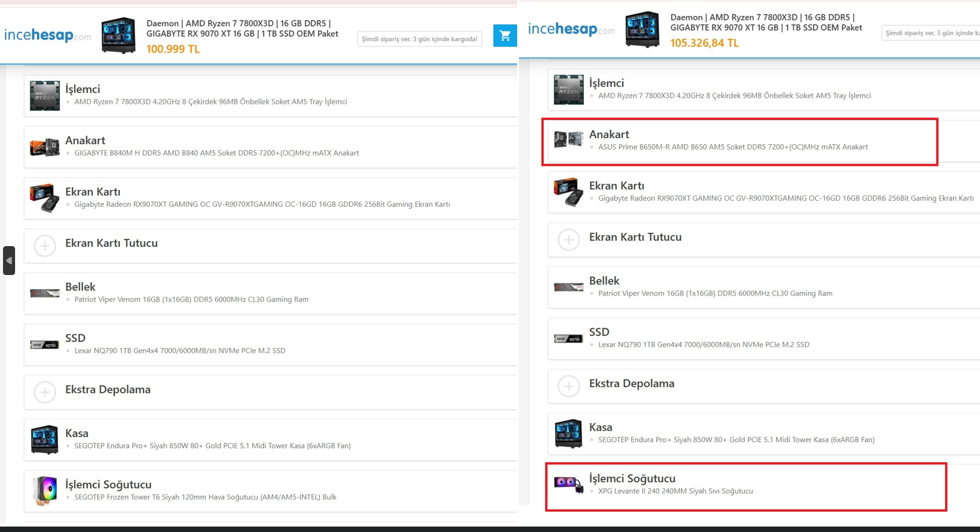Click the Ekstra Depolama heading, left page
The image size is (980, 532).
(108, 389)
